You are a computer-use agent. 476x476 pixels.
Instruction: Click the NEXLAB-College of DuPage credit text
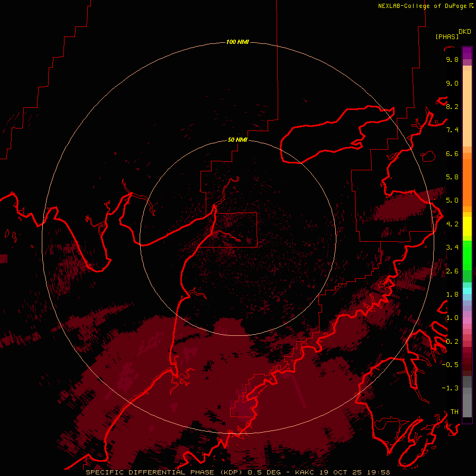pyautogui.click(x=423, y=6)
